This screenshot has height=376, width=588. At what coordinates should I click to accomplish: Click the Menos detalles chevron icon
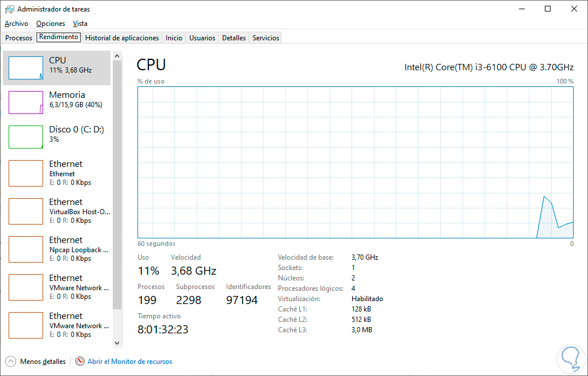point(10,362)
